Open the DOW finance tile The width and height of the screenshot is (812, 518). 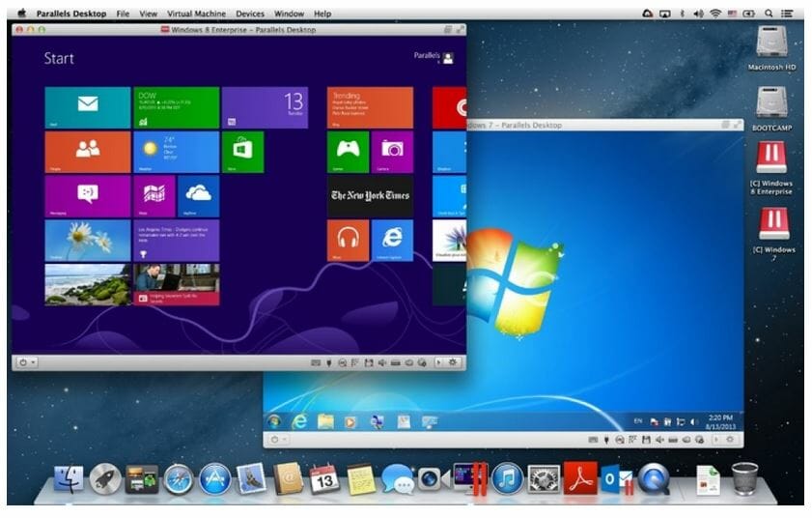tap(176, 107)
